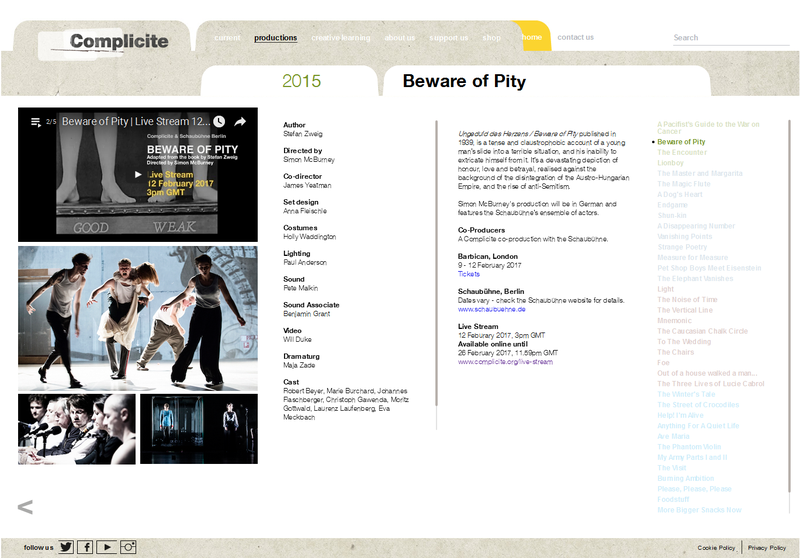
Task: Play the Beware of Pity video
Action: (x=138, y=174)
